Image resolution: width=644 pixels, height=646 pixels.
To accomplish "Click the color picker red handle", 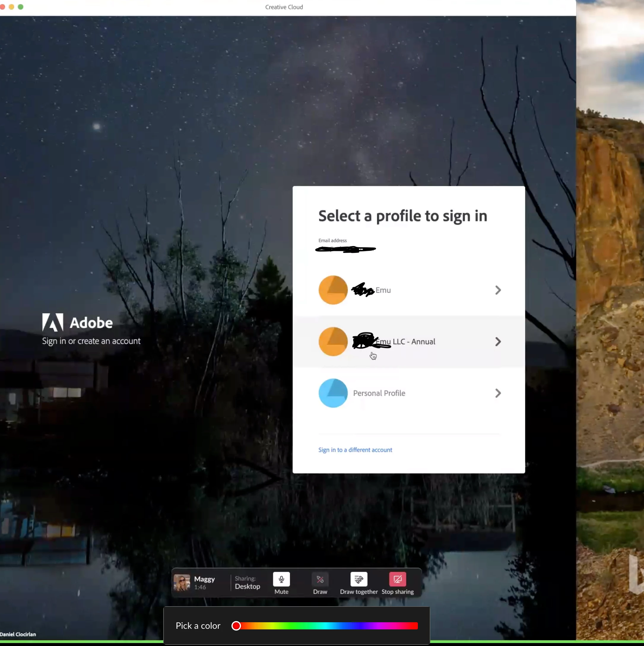I will (236, 626).
